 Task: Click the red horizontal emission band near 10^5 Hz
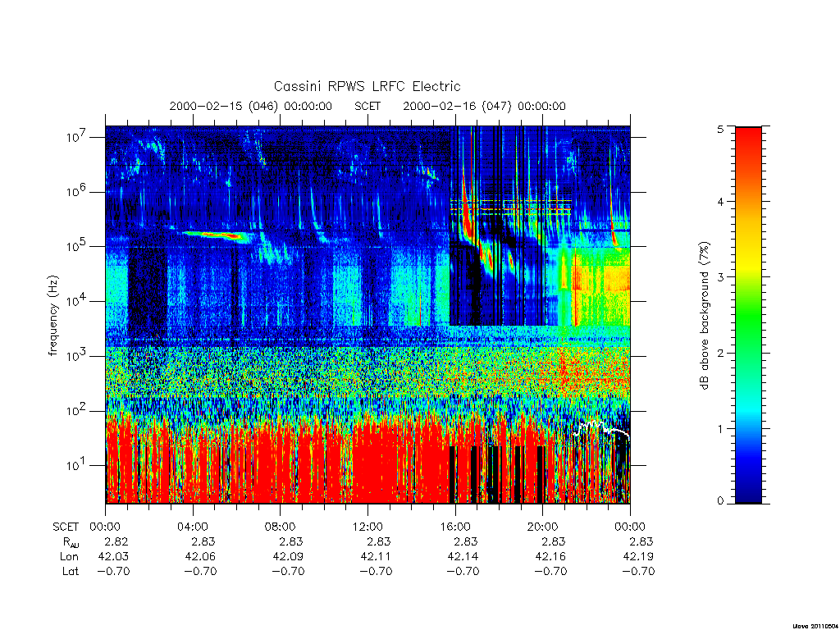click(214, 235)
